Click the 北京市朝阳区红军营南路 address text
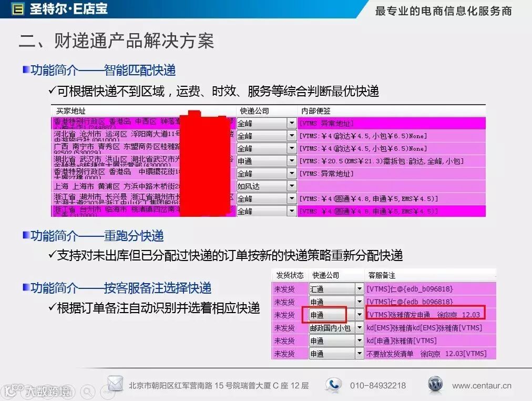The height and width of the screenshot is (401, 532). tap(219, 386)
